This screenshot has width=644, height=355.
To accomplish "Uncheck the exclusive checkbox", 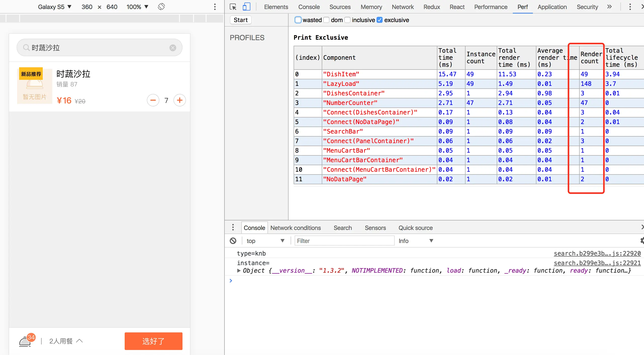I will click(x=380, y=20).
